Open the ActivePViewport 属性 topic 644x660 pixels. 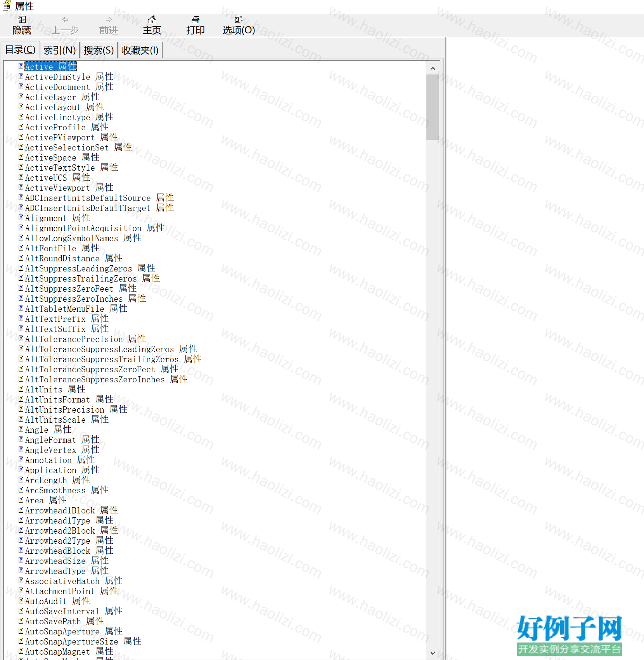(71, 137)
